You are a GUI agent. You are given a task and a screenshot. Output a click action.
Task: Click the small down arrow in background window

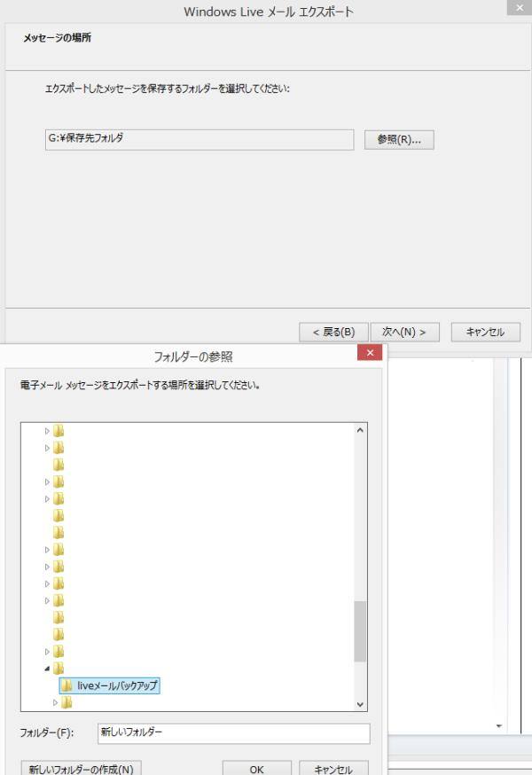(499, 725)
